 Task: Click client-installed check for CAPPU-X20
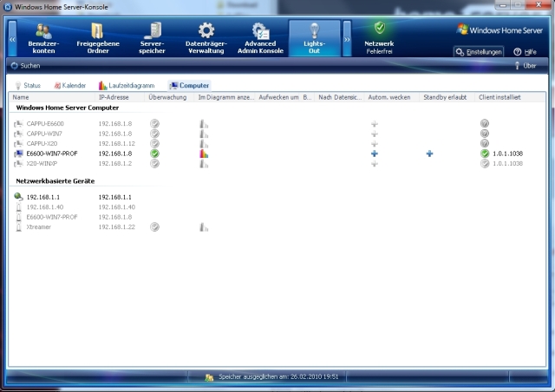point(485,143)
